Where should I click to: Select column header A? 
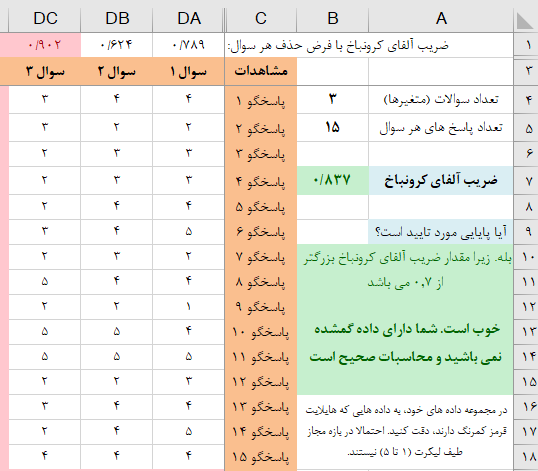pyautogui.click(x=441, y=18)
